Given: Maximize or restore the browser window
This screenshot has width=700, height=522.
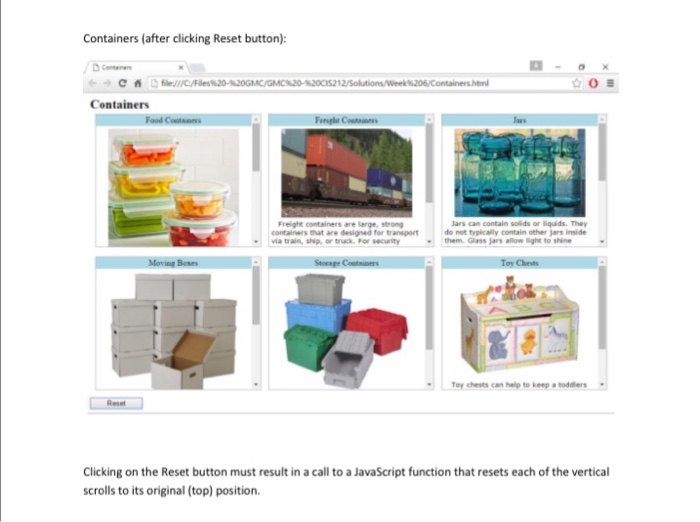Looking at the screenshot, I should click(581, 67).
